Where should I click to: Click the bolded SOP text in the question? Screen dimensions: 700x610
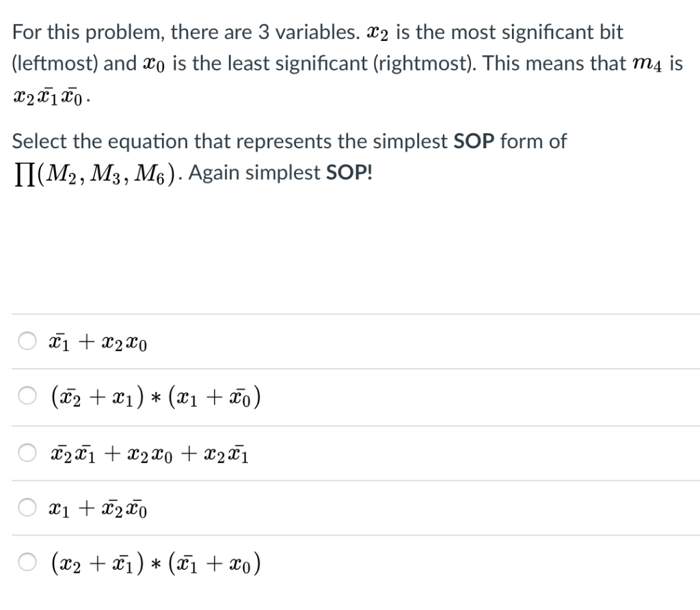474,141
